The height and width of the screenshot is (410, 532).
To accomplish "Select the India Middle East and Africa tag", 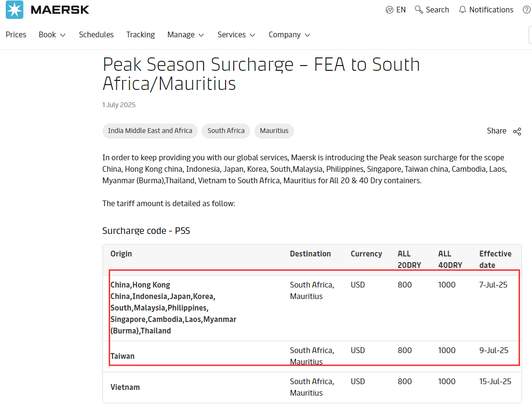I will click(150, 131).
